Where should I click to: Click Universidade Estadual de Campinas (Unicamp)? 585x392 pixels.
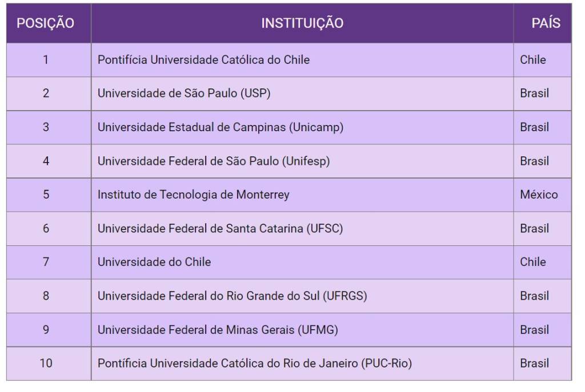pos(221,127)
